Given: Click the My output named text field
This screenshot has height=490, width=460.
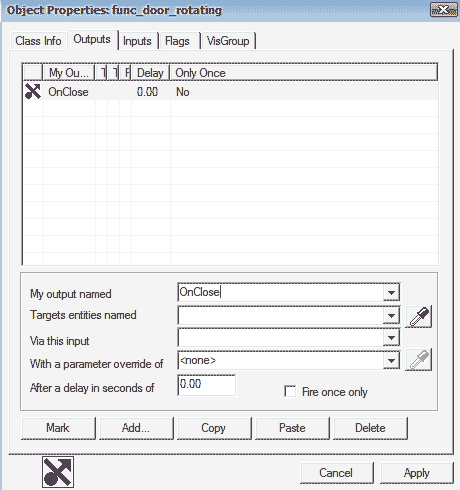Looking at the screenshot, I should (x=281, y=292).
